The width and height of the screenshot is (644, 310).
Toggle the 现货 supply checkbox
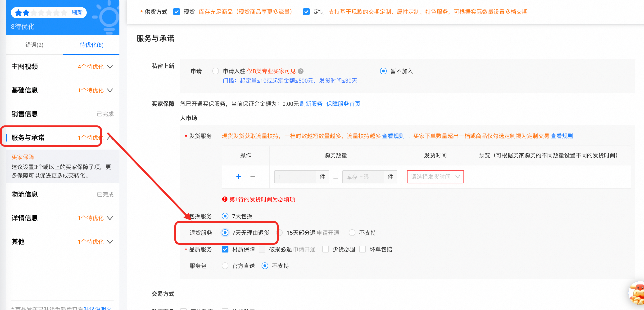(x=177, y=12)
